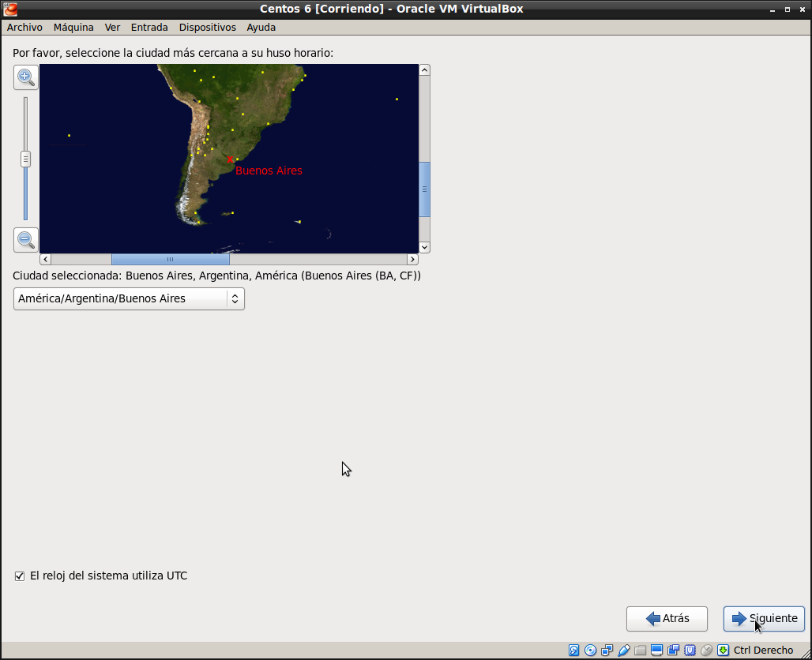This screenshot has height=660, width=812.
Task: Click the keyboard capture green arrow icon
Action: pyautogui.click(x=723, y=651)
